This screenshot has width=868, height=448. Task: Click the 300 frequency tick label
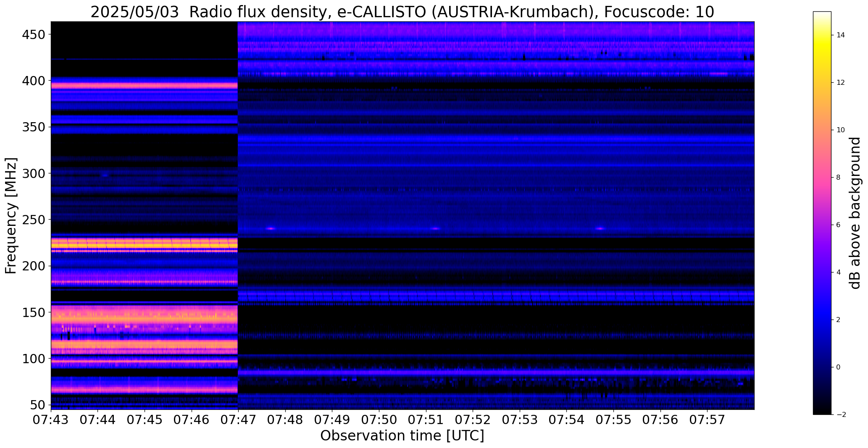[34, 173]
